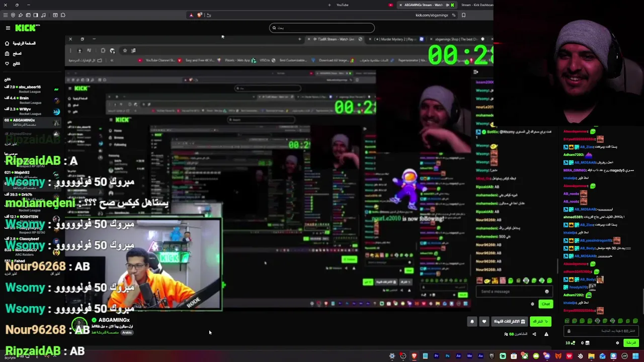Click the share stream icon
Screen dimensions: 644x362
[534, 334]
